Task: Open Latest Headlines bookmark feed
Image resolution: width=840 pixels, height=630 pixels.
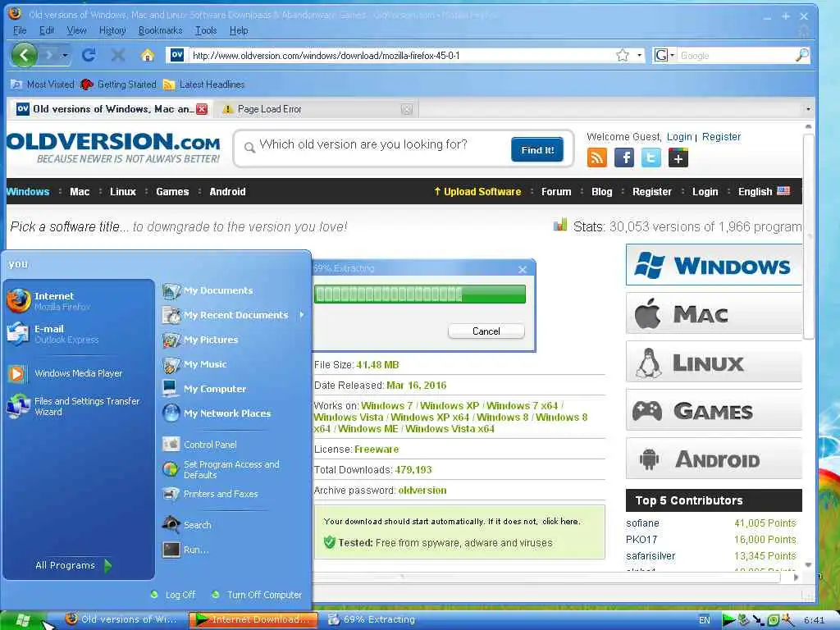Action: (203, 84)
